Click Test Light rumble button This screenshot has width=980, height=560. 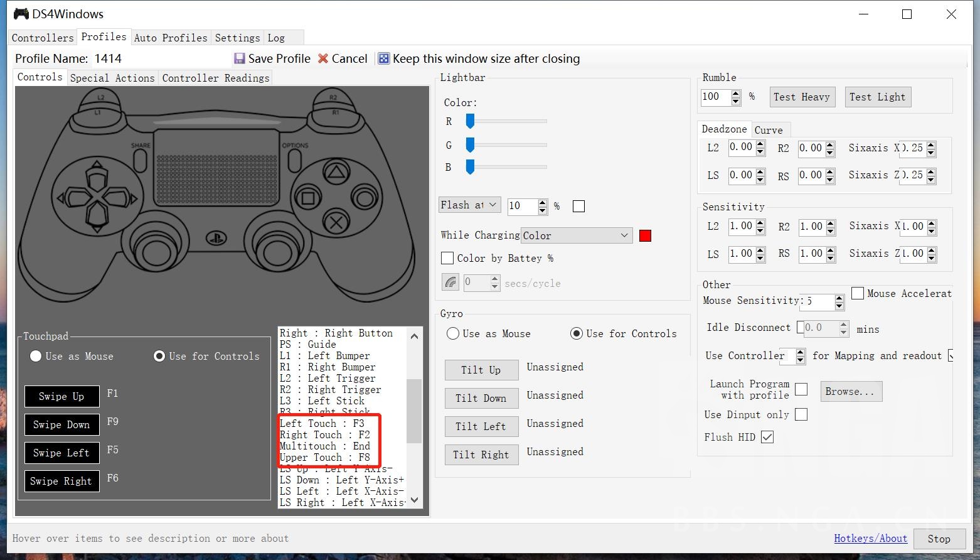tap(877, 97)
